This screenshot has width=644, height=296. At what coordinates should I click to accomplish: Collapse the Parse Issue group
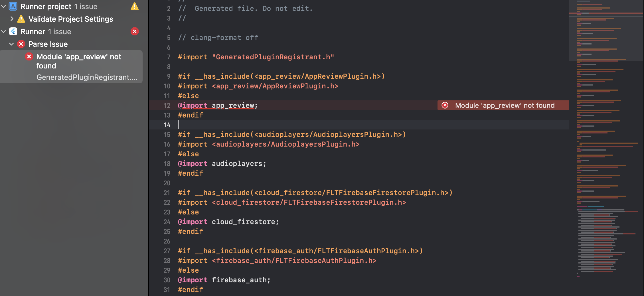11,44
